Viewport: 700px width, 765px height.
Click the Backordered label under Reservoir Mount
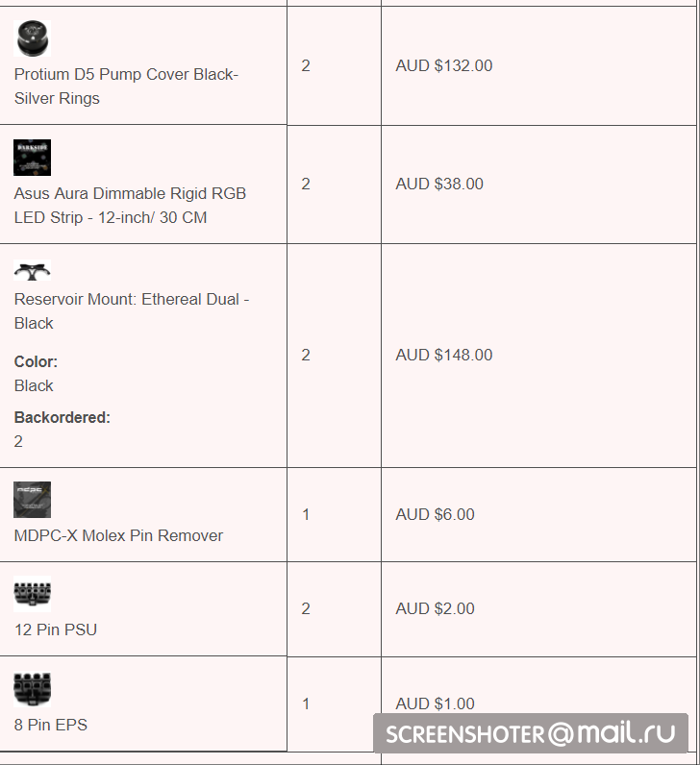tap(62, 417)
